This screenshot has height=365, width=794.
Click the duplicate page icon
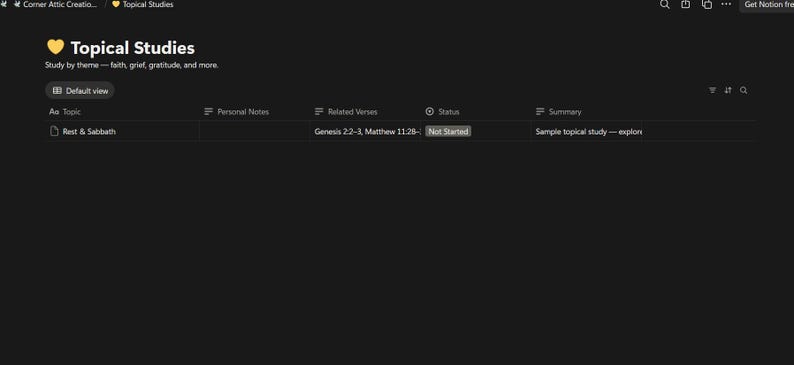[x=707, y=5]
